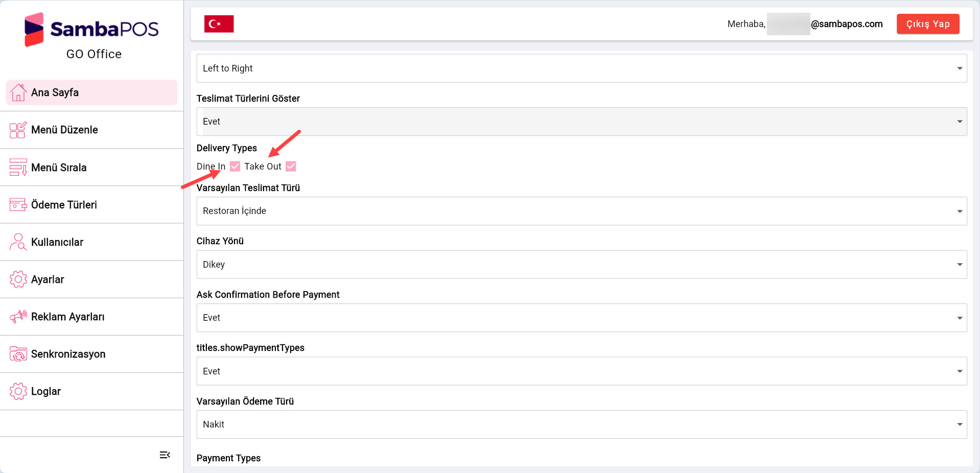Open the Varsayılan Ödeme Türü dropdown
The image size is (980, 473).
pyautogui.click(x=959, y=424)
